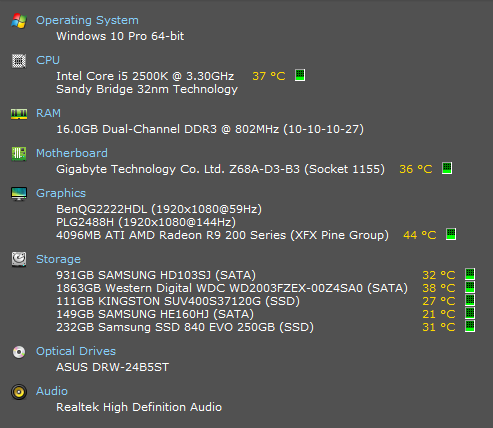This screenshot has height=428, width=493.
Task: Open the RAM section heading
Action: point(48,113)
